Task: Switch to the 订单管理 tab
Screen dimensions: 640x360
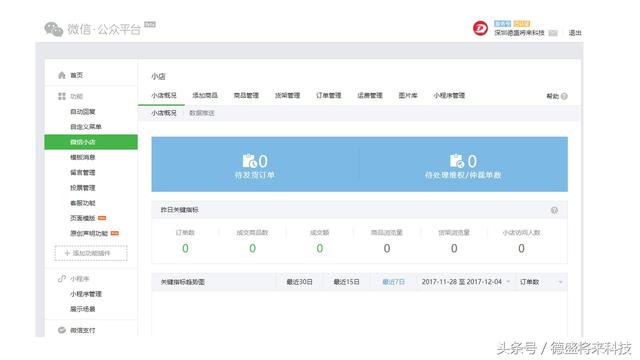Action: coord(329,96)
